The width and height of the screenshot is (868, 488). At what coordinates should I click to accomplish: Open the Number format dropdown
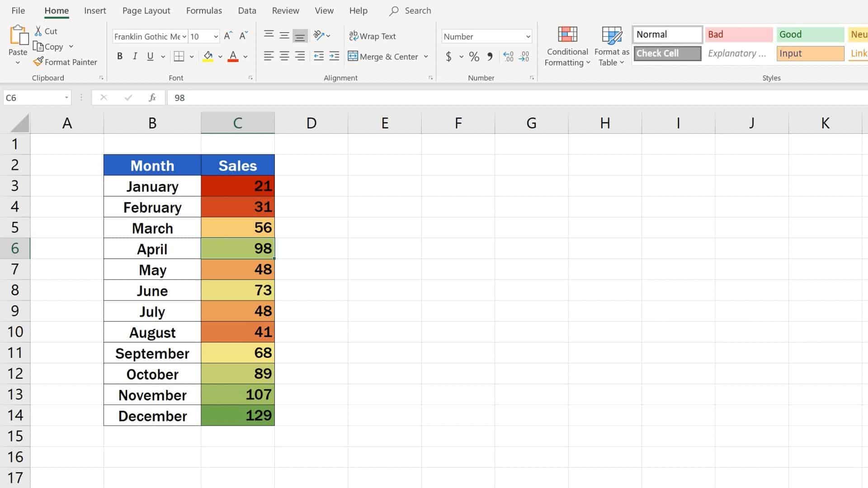[528, 37]
